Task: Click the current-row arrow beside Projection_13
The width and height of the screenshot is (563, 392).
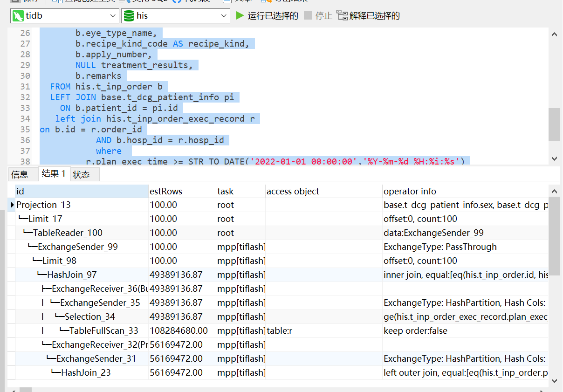Action: coord(12,205)
